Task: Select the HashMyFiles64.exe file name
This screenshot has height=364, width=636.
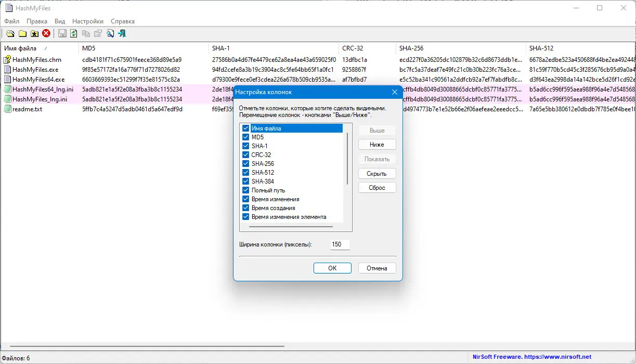Action: pyautogui.click(x=38, y=80)
